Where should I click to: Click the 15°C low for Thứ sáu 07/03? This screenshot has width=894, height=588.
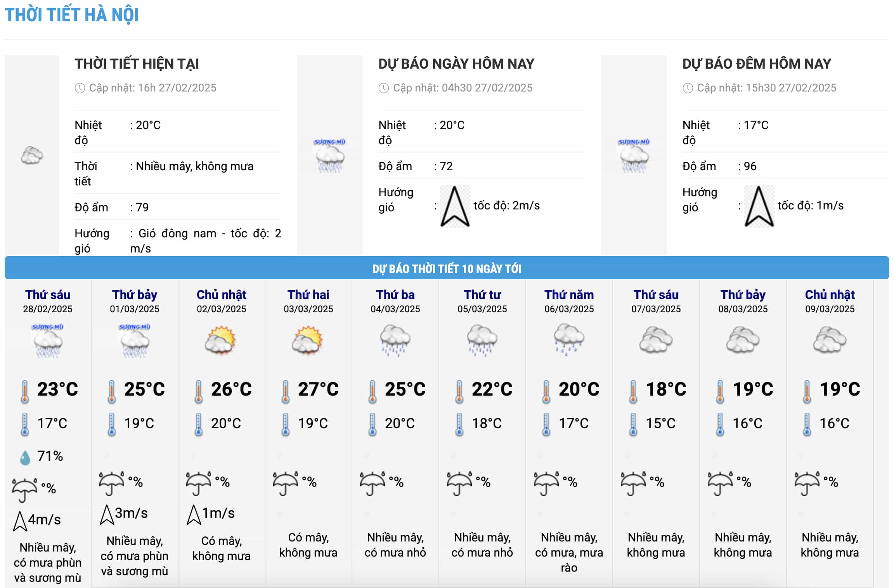pyautogui.click(x=660, y=423)
